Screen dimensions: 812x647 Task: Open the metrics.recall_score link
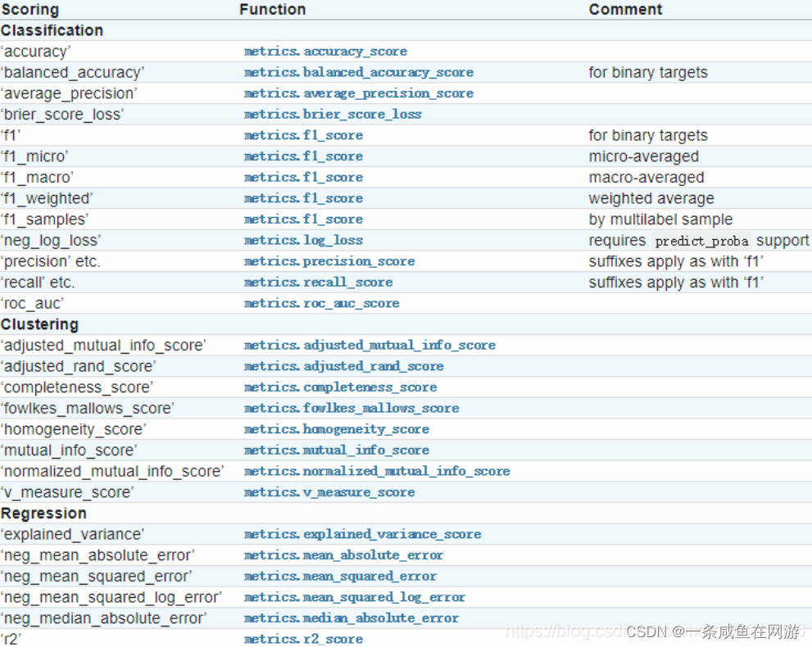(x=319, y=282)
